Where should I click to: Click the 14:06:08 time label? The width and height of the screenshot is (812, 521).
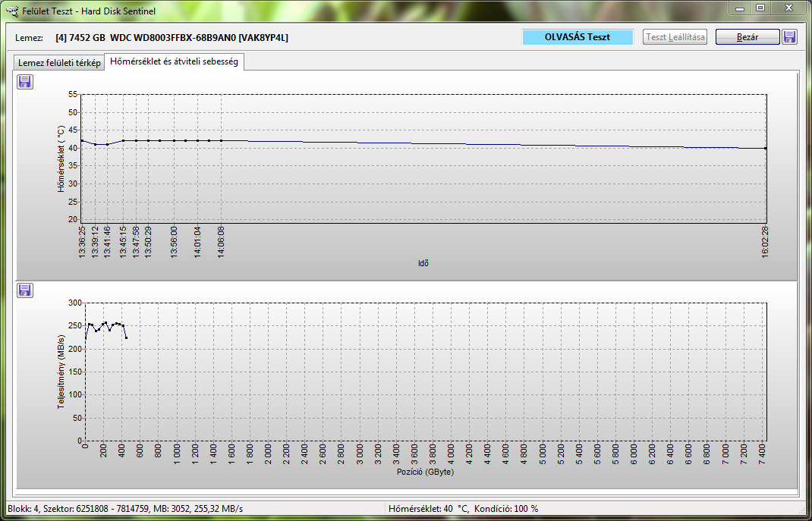[x=221, y=241]
